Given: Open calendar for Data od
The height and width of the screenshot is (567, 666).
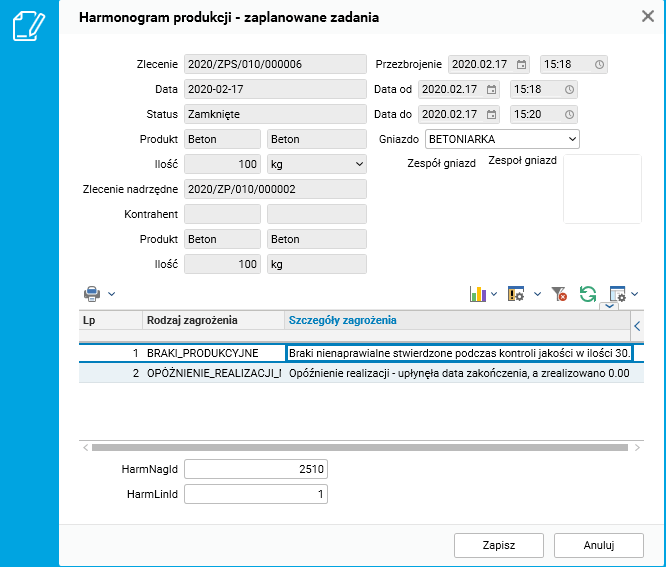Looking at the screenshot, I should point(491,90).
